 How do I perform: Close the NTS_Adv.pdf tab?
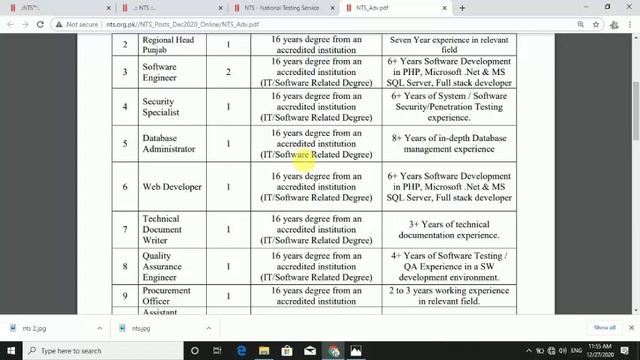pyautogui.click(x=444, y=8)
